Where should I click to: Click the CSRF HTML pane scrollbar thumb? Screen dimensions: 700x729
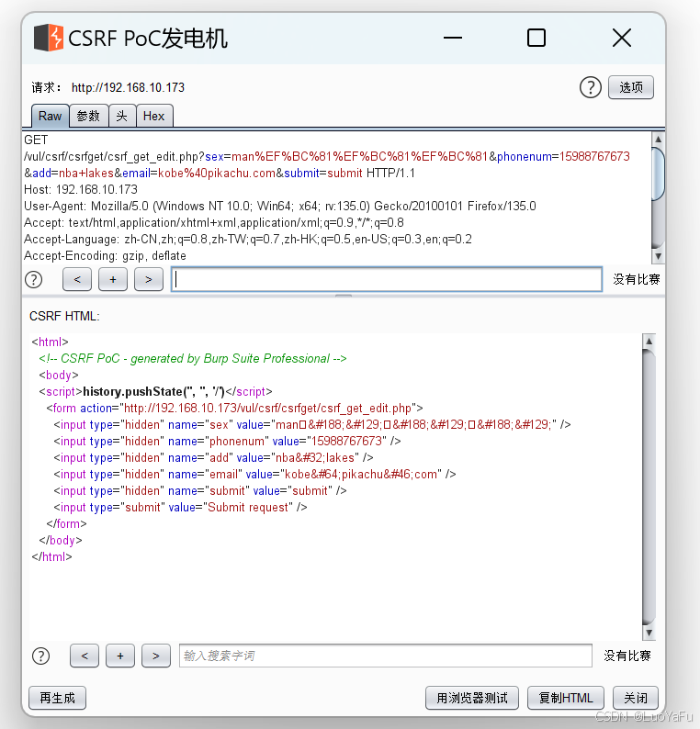pyautogui.click(x=649, y=487)
